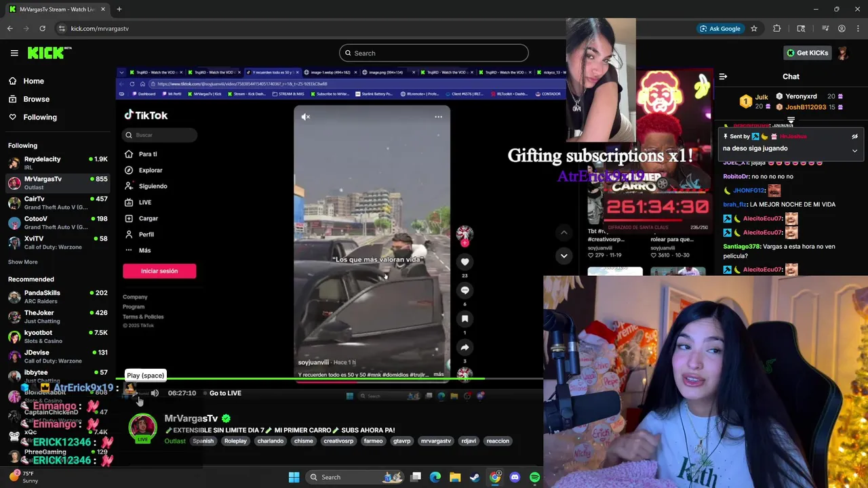Expand the pinned message chevron
This screenshot has height=488, width=868.
point(854,150)
